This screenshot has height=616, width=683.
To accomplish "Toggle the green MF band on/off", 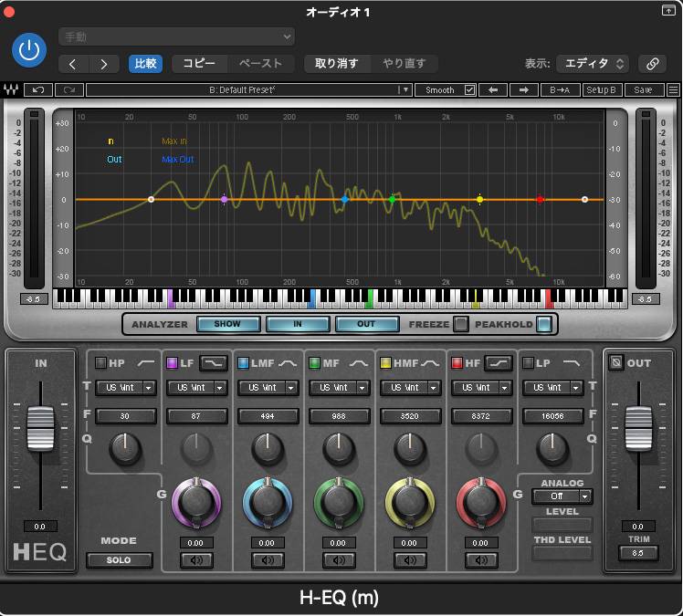I will pos(314,362).
